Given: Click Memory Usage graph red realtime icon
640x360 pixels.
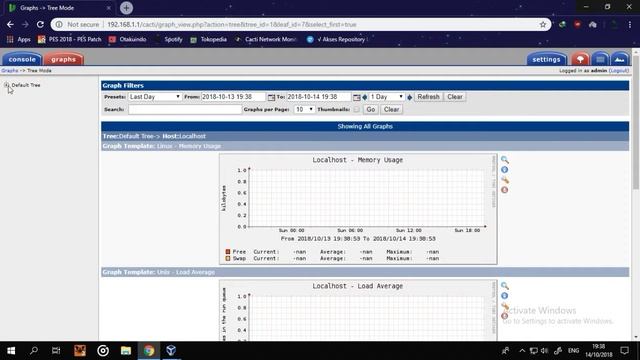Looking at the screenshot, I should click(505, 190).
